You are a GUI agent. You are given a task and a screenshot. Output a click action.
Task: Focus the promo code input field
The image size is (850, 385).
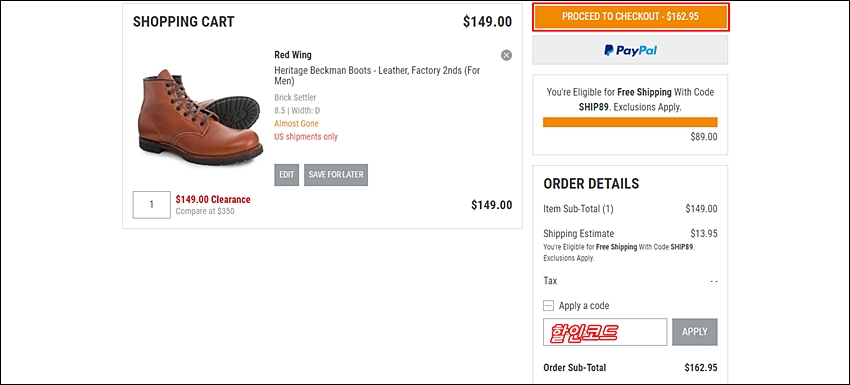605,331
